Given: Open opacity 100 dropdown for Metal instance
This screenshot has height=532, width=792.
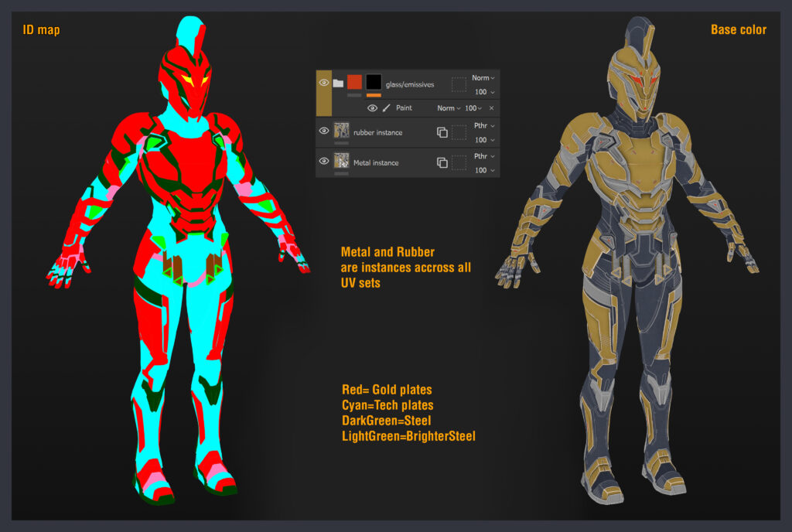Looking at the screenshot, I should [484, 170].
